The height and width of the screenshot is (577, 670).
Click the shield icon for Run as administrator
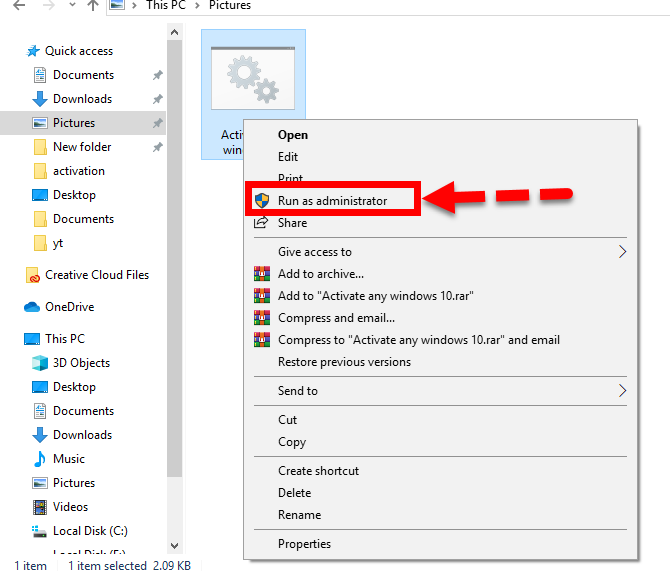(x=262, y=201)
